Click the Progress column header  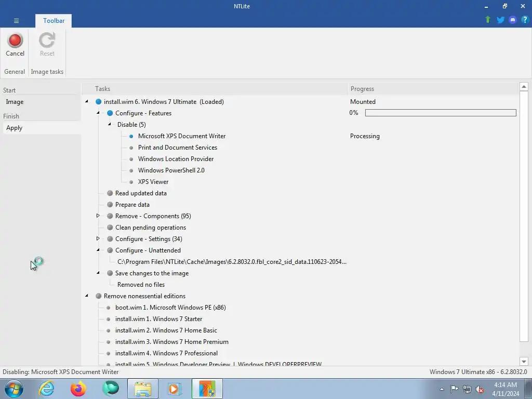(434, 89)
